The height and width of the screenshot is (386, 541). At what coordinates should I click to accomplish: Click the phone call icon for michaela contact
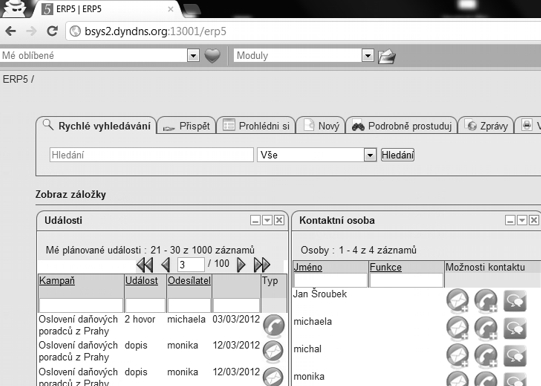click(x=486, y=328)
